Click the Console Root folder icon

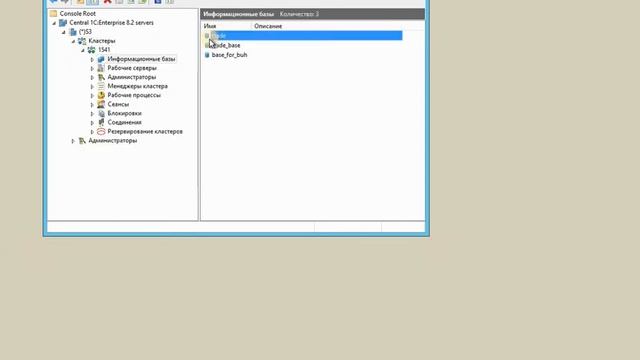tap(53, 13)
